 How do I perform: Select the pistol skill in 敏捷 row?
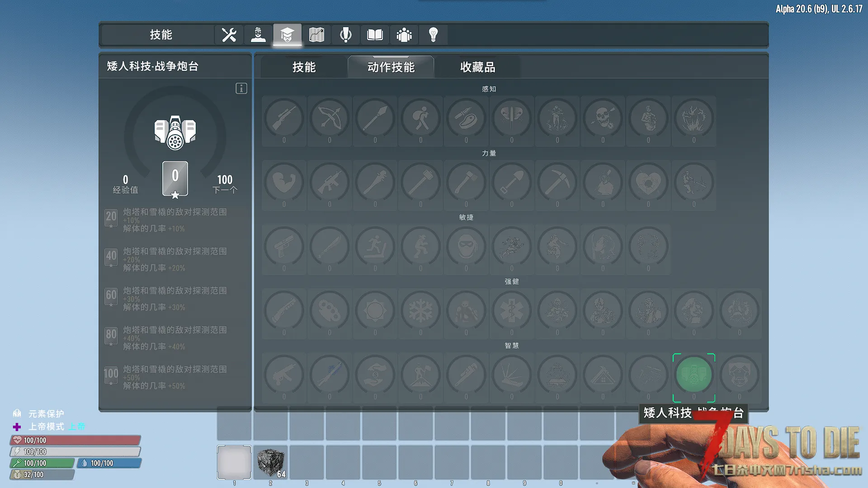click(x=284, y=249)
